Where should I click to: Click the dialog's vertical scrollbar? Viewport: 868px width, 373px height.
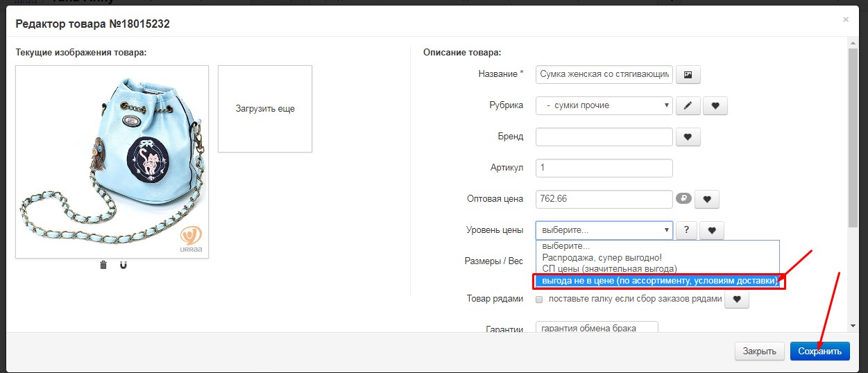tap(853, 139)
